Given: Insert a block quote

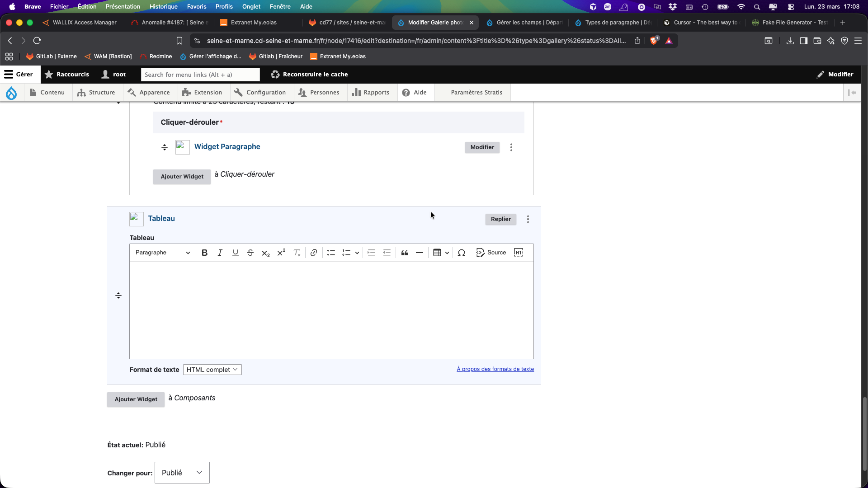Looking at the screenshot, I should click(405, 253).
